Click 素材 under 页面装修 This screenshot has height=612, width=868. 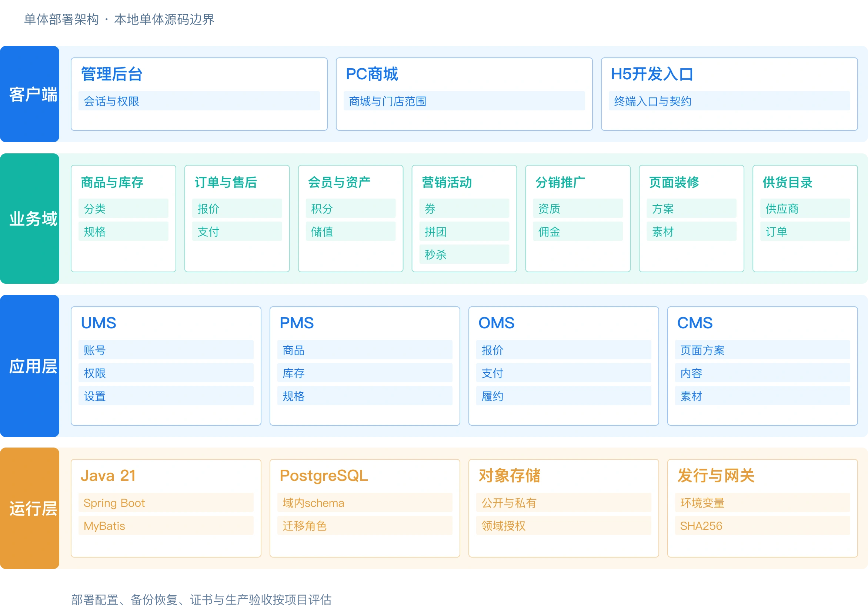691,232
